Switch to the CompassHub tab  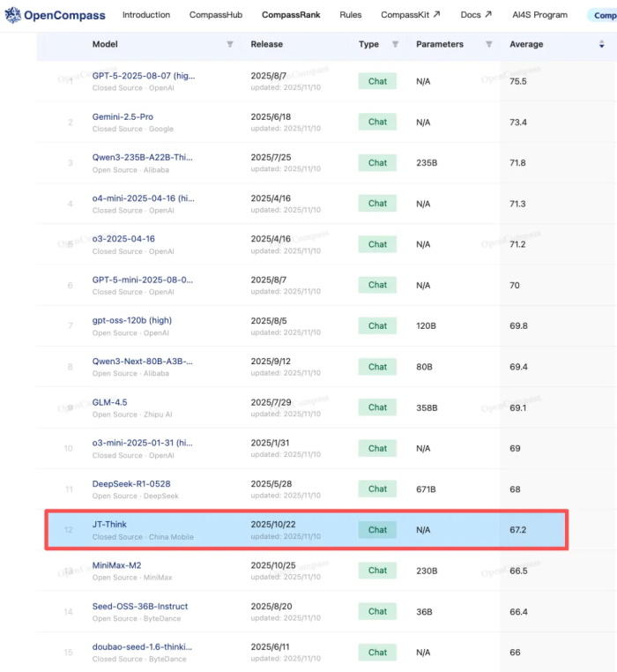[x=218, y=15]
